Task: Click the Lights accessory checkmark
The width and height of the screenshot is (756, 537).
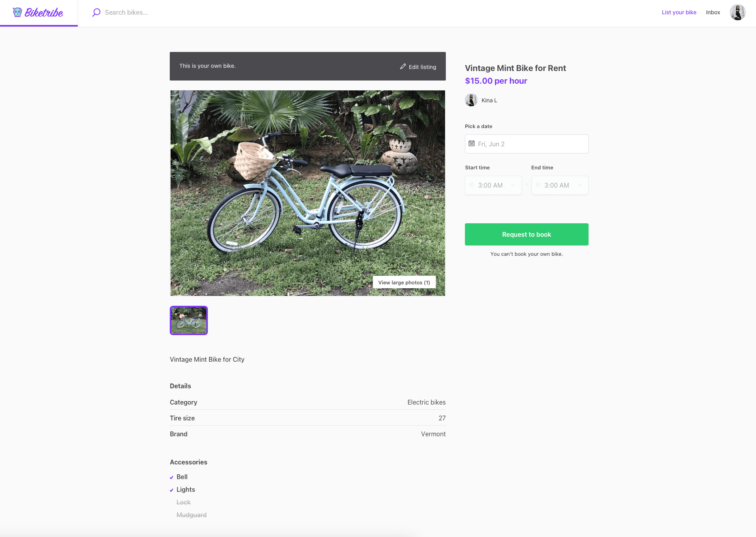Action: (171, 490)
